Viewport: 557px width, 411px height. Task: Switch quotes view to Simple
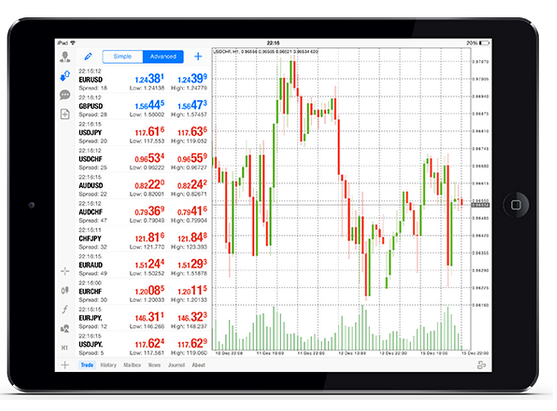click(123, 56)
